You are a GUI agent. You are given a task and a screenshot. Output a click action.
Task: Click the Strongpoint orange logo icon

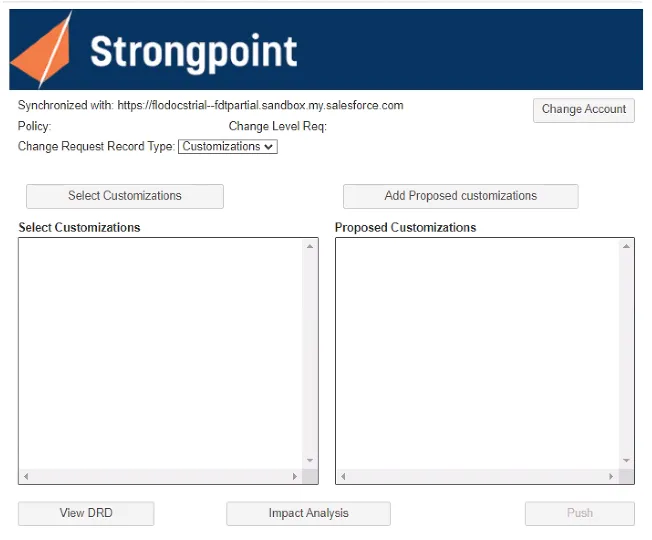42,50
